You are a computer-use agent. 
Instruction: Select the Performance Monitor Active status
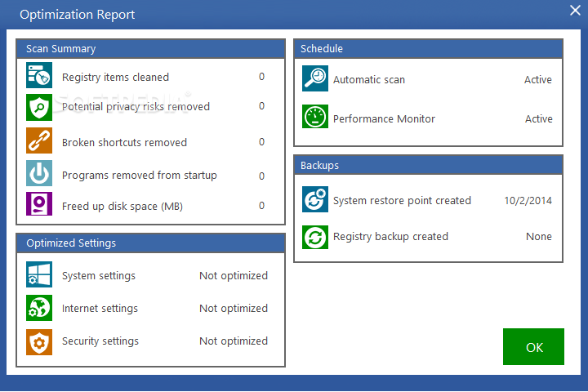538,118
